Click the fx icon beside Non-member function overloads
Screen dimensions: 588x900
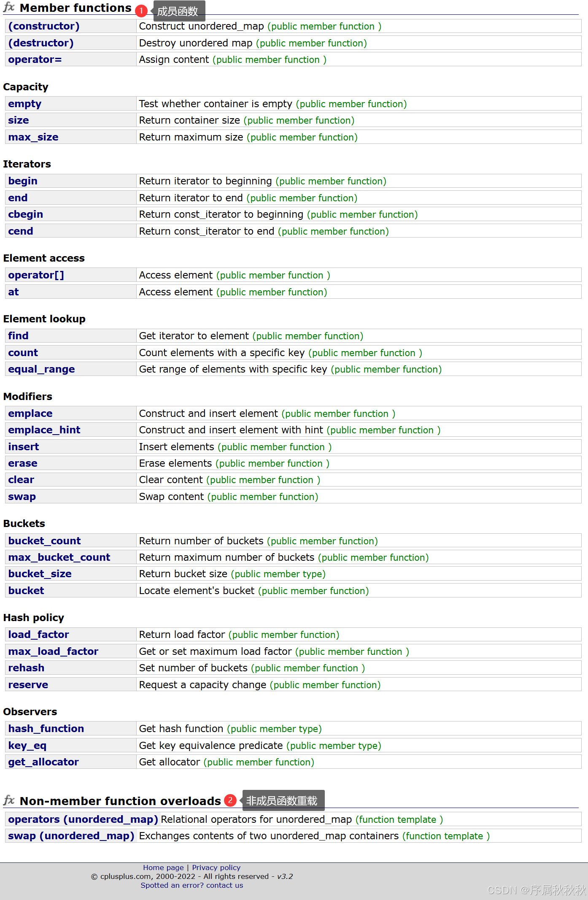(x=9, y=800)
